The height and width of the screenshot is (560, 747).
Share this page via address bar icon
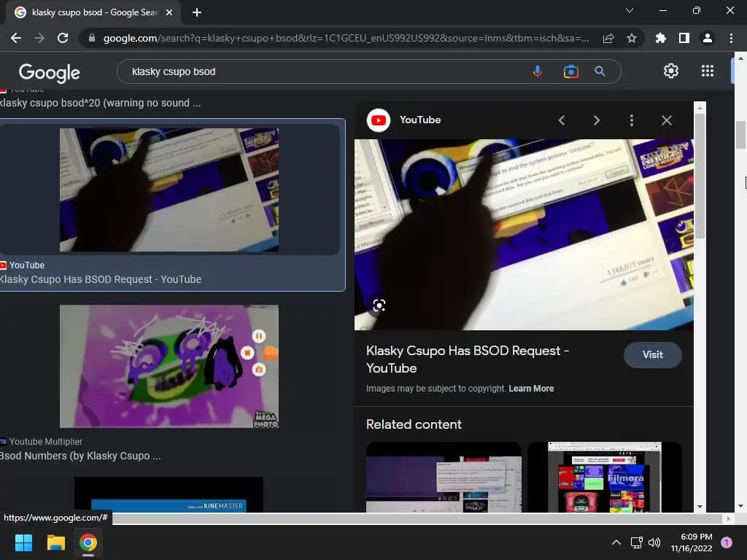click(x=608, y=38)
